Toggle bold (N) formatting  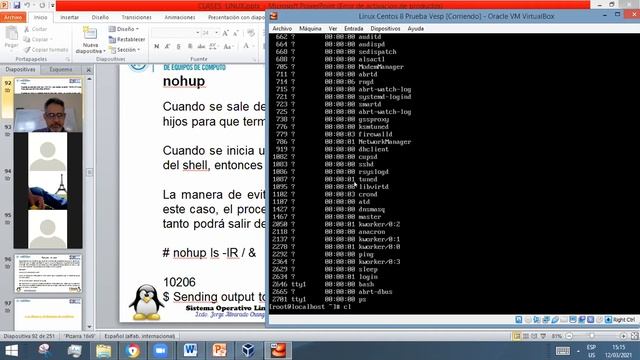click(156, 47)
